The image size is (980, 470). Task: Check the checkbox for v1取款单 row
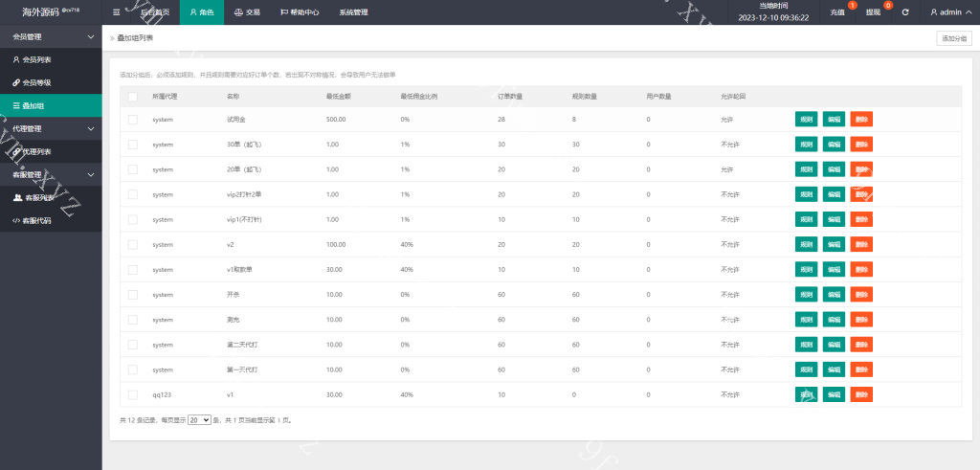click(132, 269)
